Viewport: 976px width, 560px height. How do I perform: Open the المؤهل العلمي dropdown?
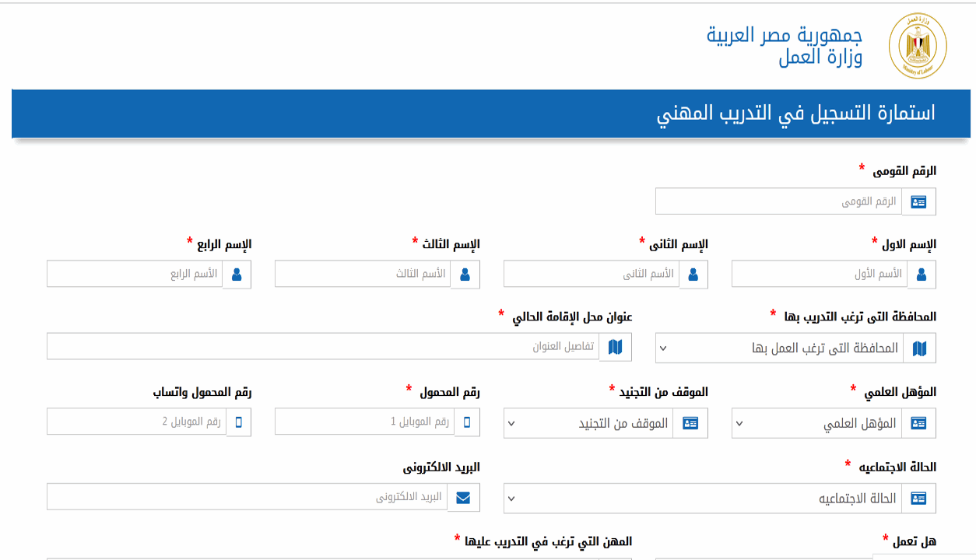tap(817, 423)
